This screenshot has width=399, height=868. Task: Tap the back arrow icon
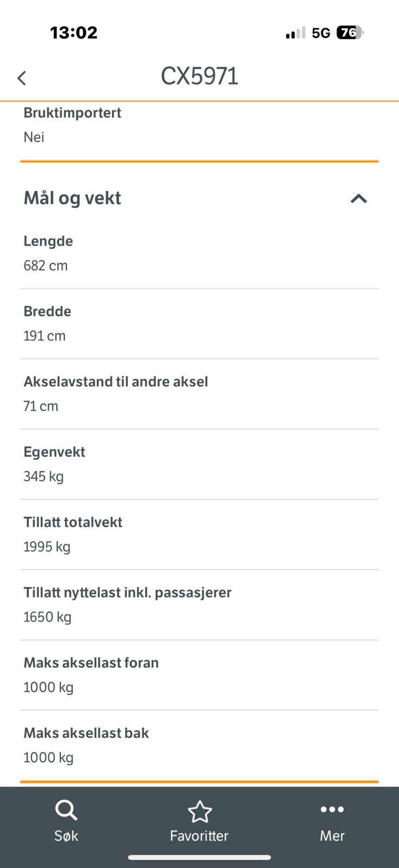pyautogui.click(x=22, y=78)
